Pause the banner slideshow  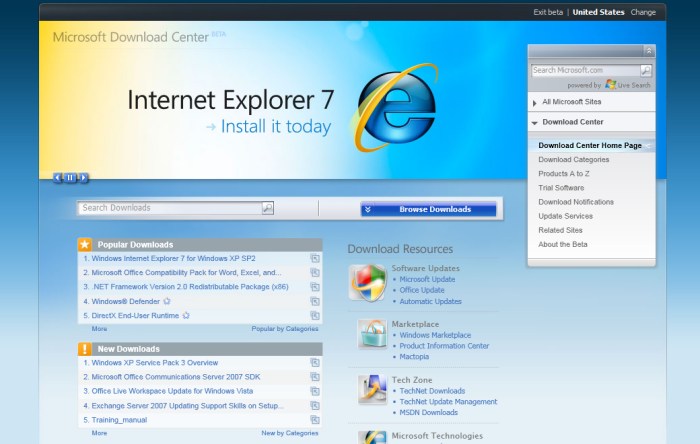click(x=70, y=178)
